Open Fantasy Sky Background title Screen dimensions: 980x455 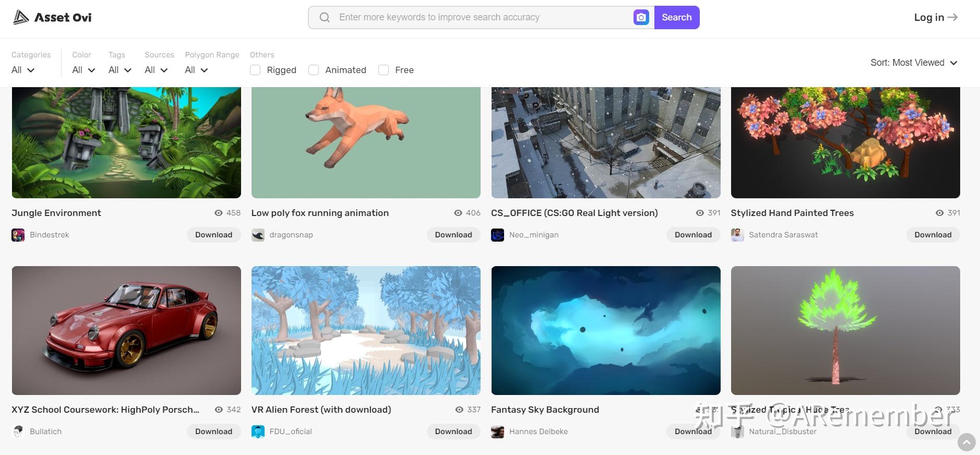tap(545, 410)
